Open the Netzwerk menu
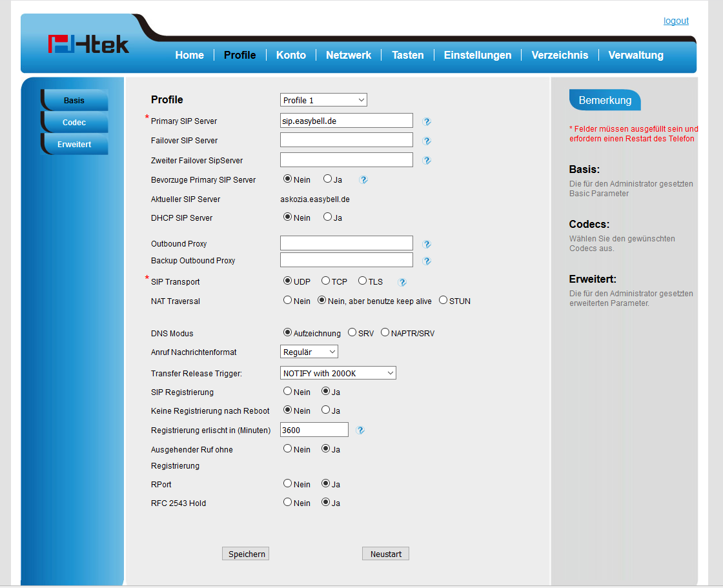This screenshot has width=723, height=588. click(349, 56)
